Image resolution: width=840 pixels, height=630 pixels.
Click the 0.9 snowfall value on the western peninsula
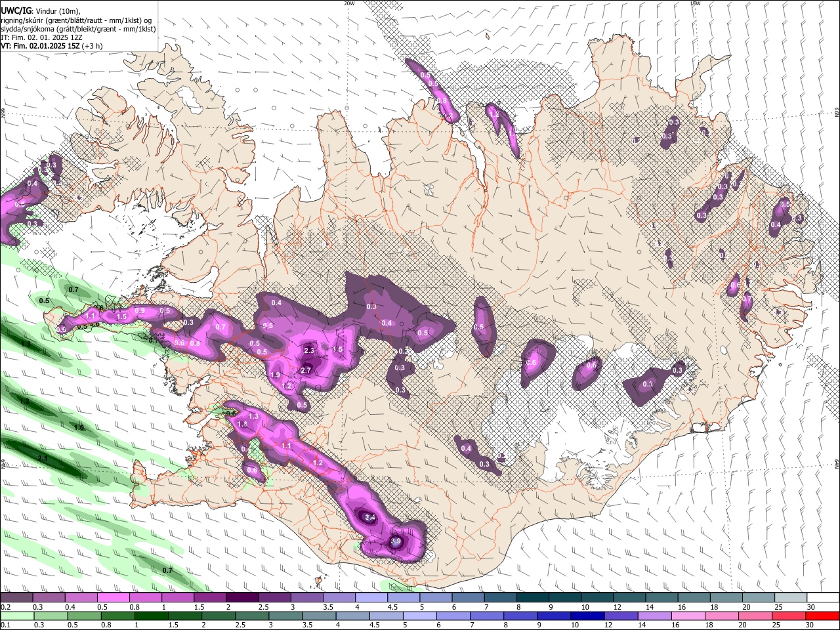[140, 310]
